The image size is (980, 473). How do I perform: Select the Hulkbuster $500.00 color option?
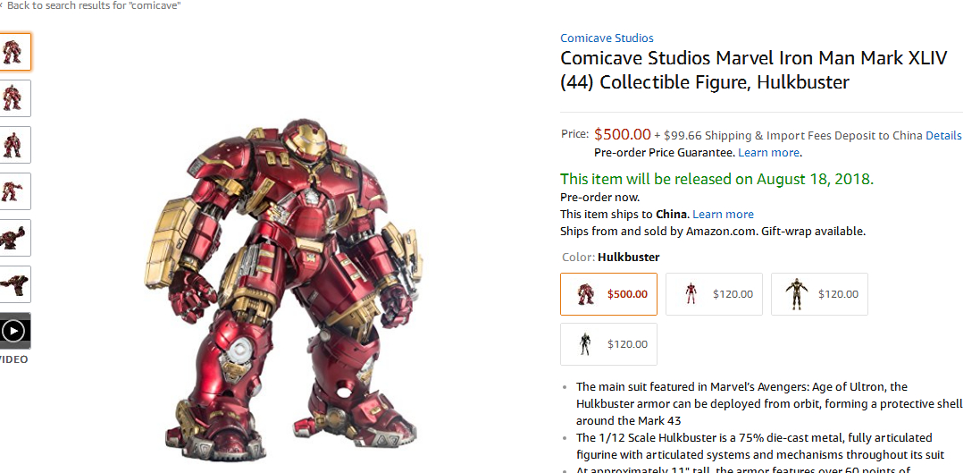[608, 294]
